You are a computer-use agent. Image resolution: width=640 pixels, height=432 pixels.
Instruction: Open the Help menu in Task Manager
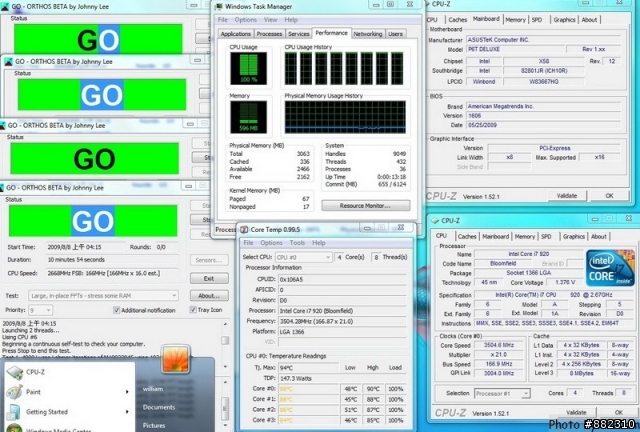click(x=291, y=20)
